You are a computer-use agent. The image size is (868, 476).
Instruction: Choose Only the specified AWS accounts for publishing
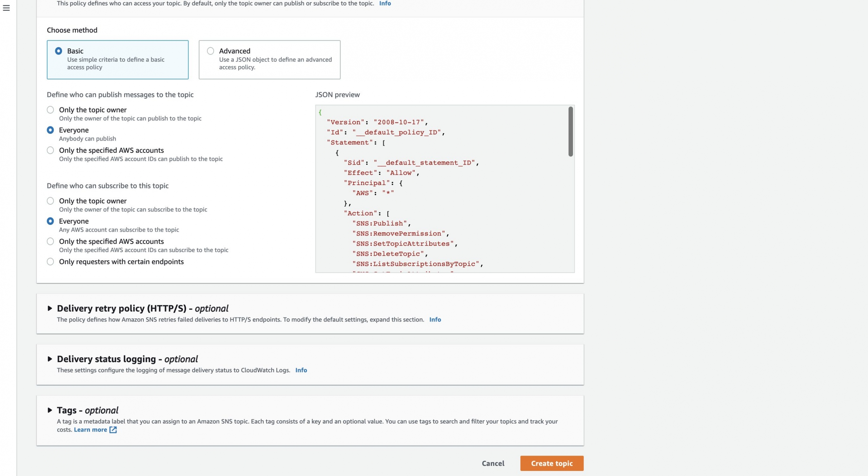click(x=50, y=150)
